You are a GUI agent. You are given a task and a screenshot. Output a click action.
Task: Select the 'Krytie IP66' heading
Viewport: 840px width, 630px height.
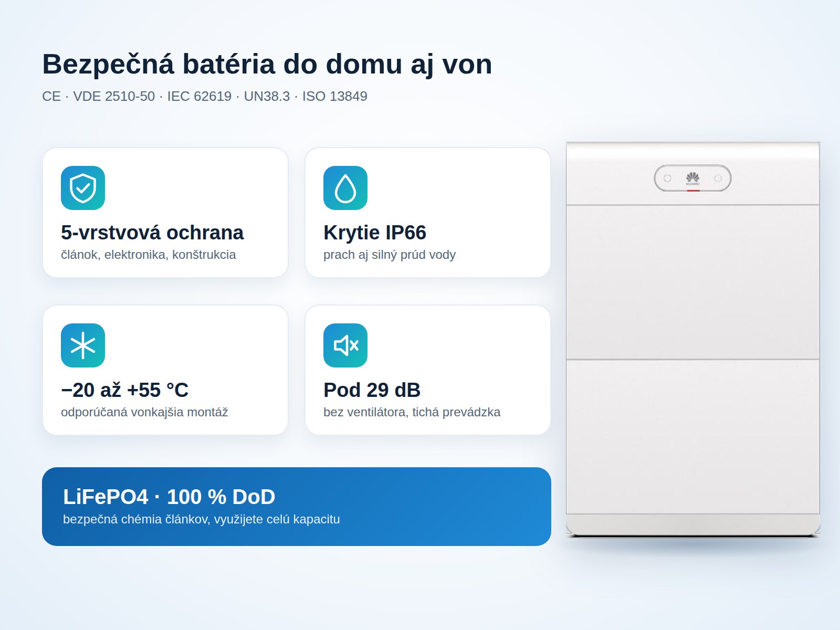pyautogui.click(x=375, y=233)
